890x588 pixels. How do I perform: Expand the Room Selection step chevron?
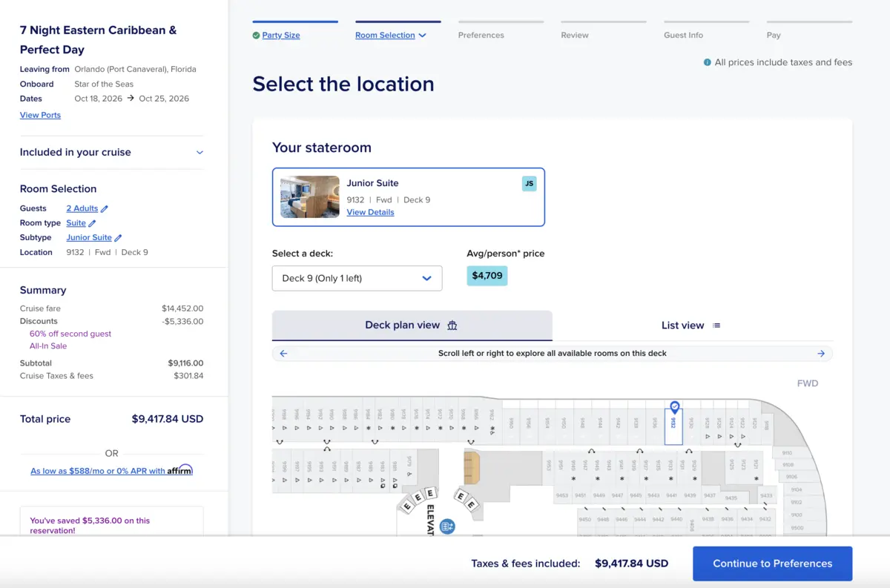[x=423, y=36]
